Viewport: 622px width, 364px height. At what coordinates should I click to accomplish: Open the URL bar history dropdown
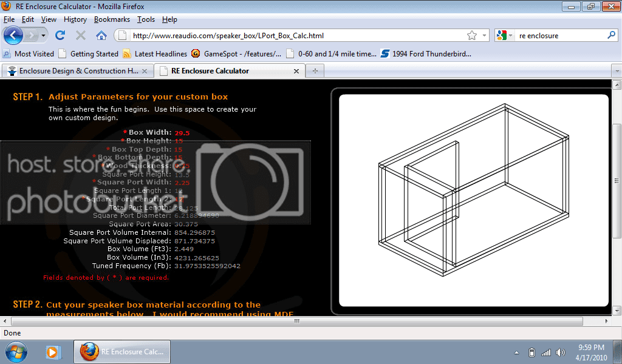click(484, 36)
